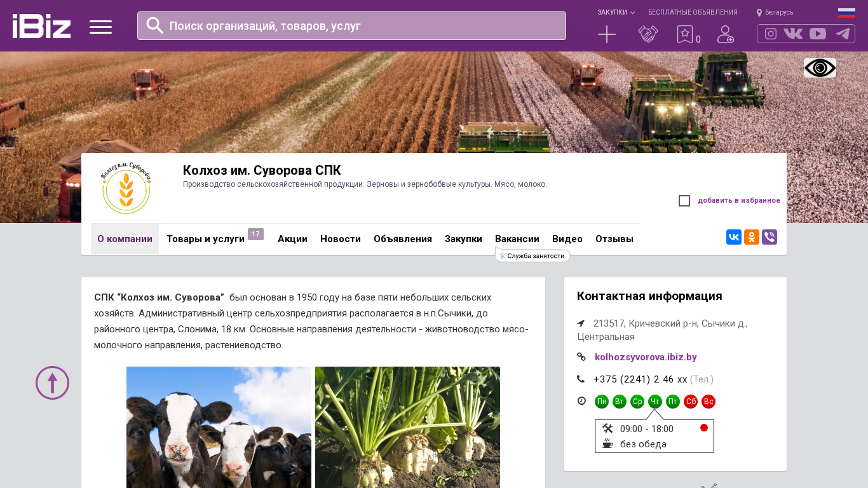The image size is (868, 488).
Task: Open the Акции tab
Action: tap(292, 239)
